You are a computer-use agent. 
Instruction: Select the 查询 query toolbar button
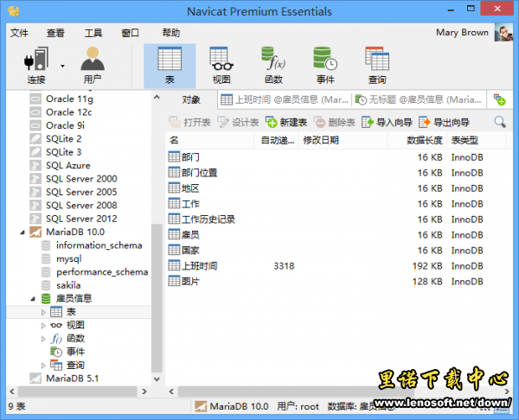point(377,66)
